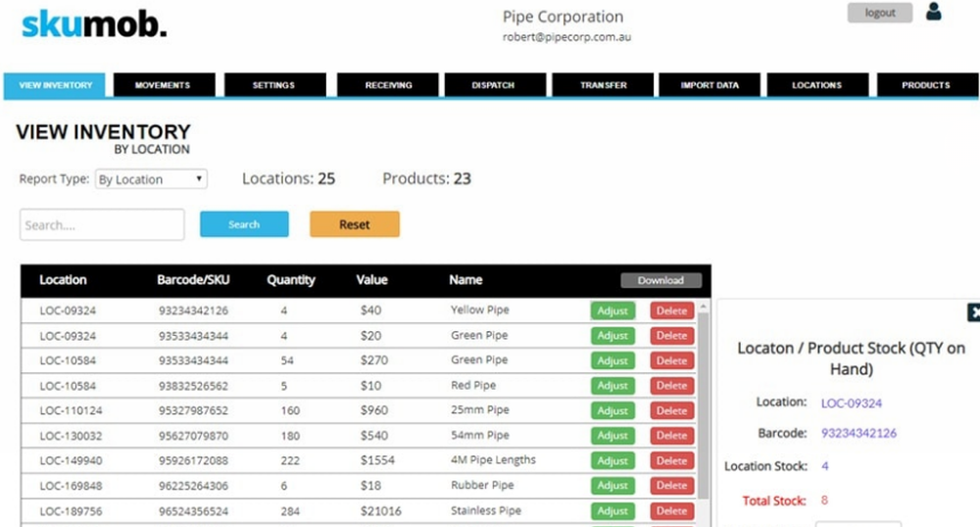
Task: Click the logout button
Action: 880,13
